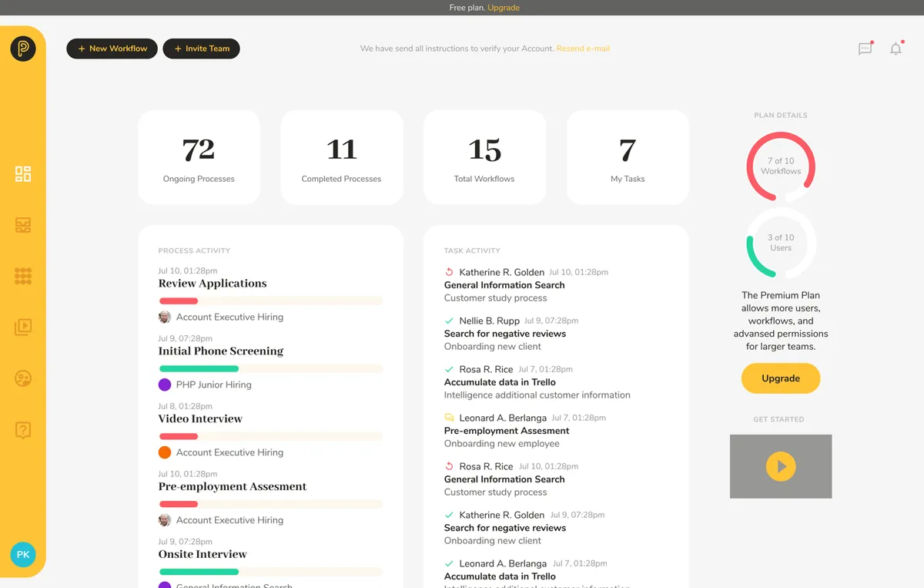Click the checkmark beside Katherine R. Golden Jul 9

click(x=450, y=515)
